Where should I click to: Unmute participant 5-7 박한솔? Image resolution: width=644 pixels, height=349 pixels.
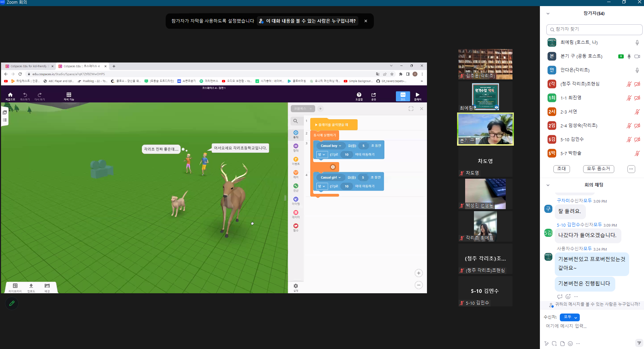(637, 153)
